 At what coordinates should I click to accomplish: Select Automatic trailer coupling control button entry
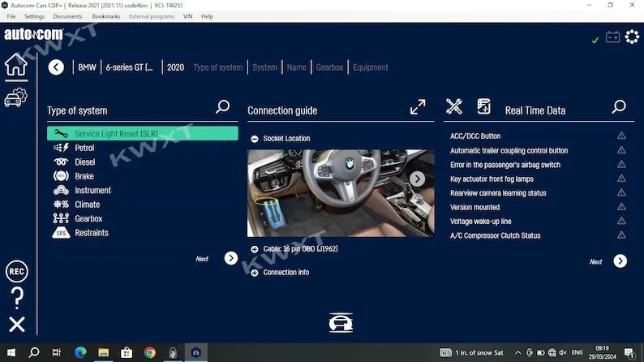pos(509,150)
